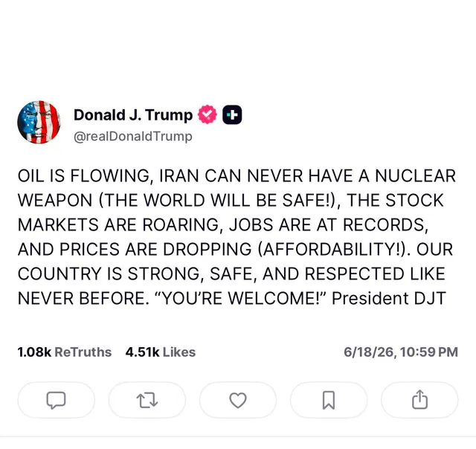Image resolution: width=476 pixels, height=449 pixels.
Task: Click the pink verified checkmark badge
Action: [x=208, y=114]
